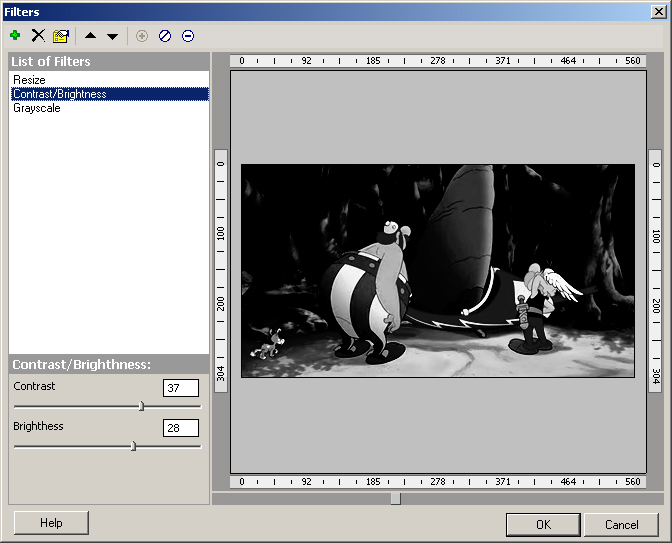The image size is (672, 543).
Task: Click the zoom slider thumb below the preview
Action: (x=396, y=498)
